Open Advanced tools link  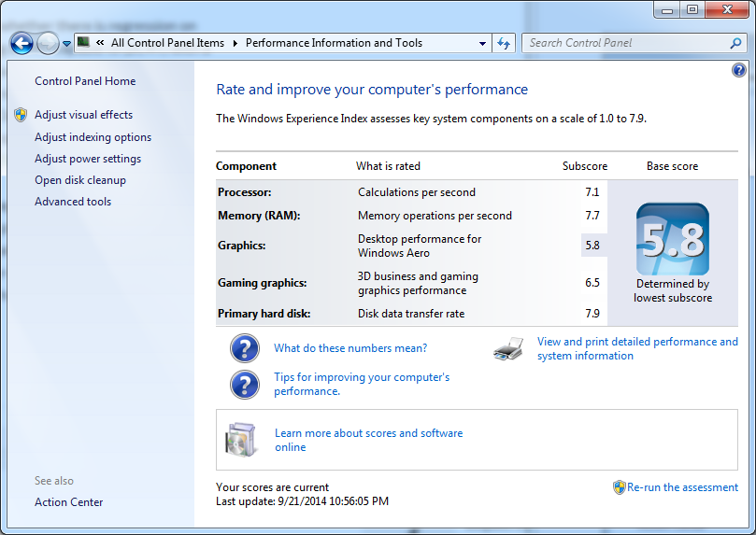point(73,202)
